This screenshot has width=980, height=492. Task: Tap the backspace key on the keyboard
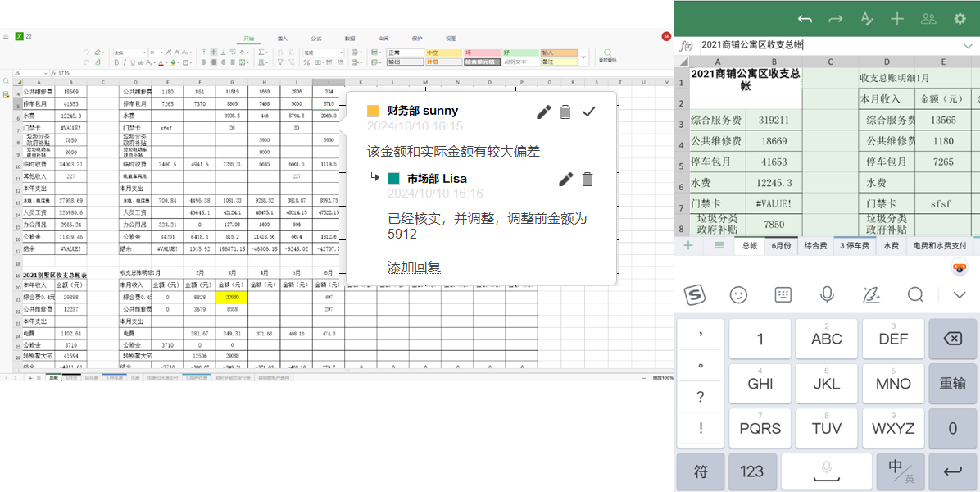[952, 339]
